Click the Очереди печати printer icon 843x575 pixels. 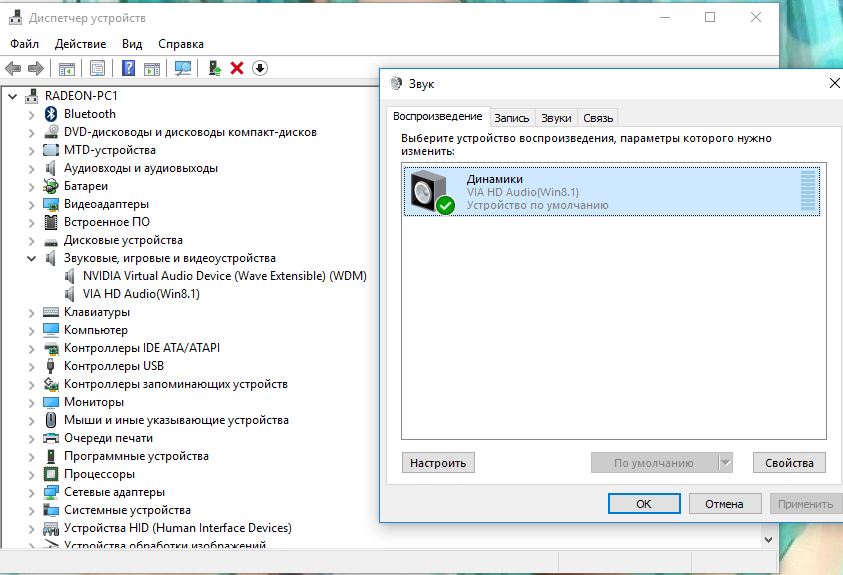[51, 438]
